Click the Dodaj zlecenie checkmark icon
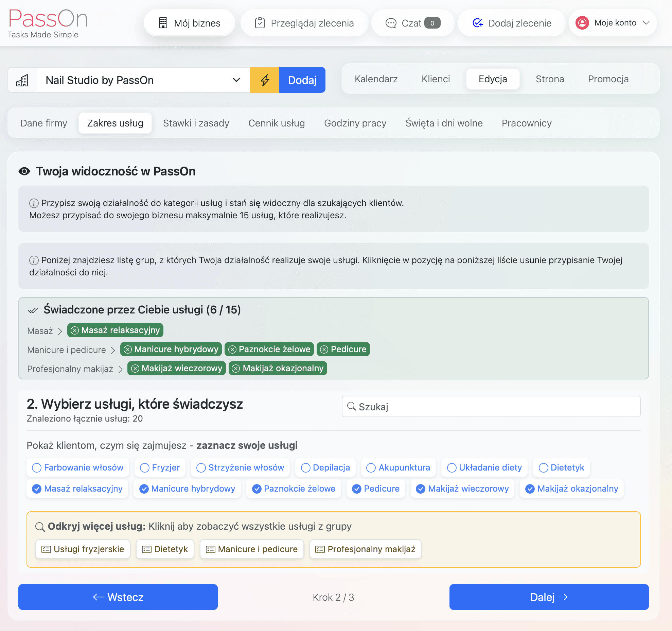Screen dimensions: 672x631 click(x=478, y=23)
